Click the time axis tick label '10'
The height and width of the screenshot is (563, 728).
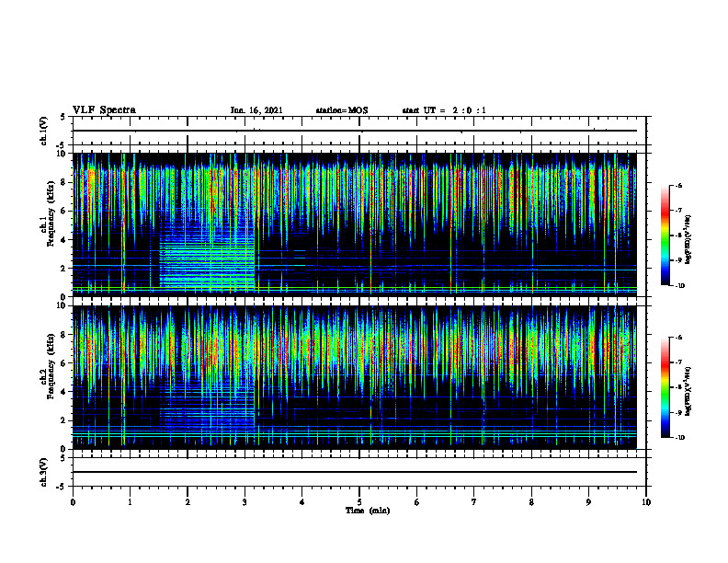pyautogui.click(x=646, y=502)
